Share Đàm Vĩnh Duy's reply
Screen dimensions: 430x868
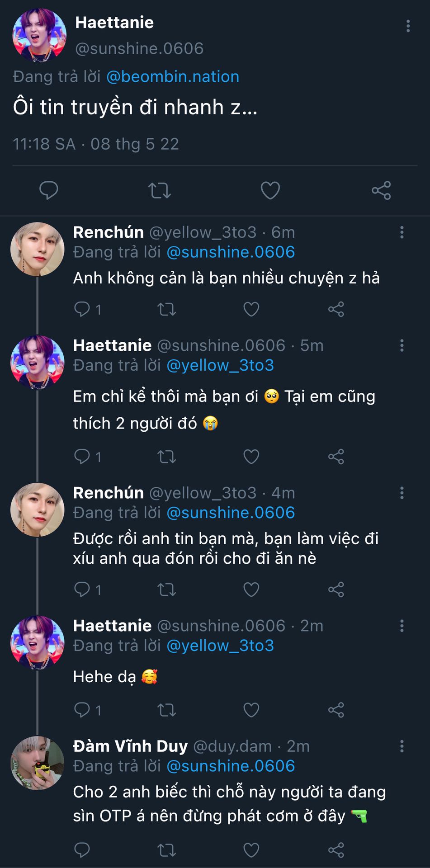click(x=336, y=850)
